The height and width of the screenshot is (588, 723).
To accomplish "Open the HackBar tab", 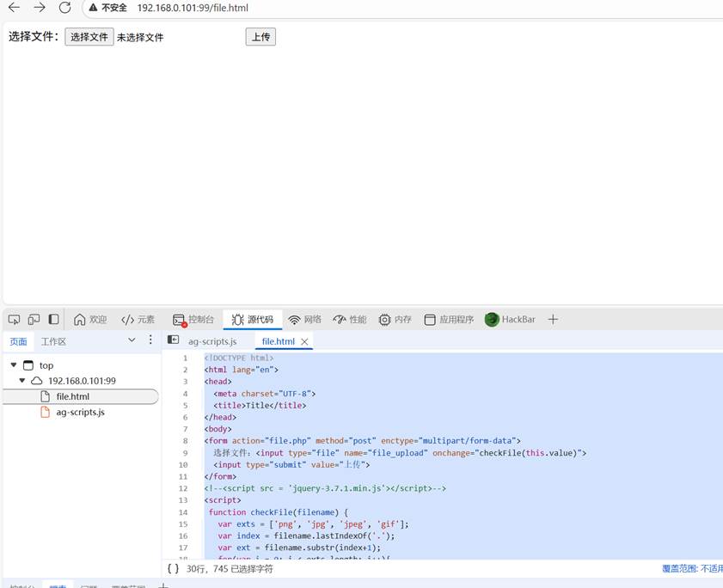I will [x=510, y=319].
